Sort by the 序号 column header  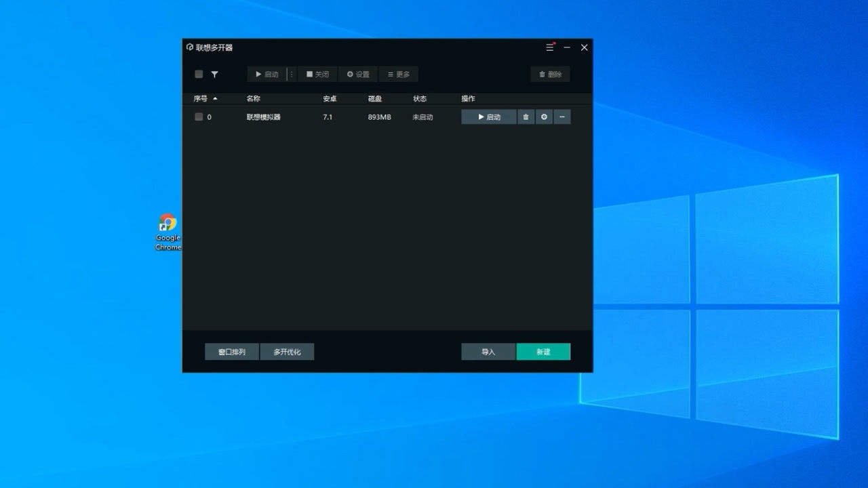(x=205, y=99)
